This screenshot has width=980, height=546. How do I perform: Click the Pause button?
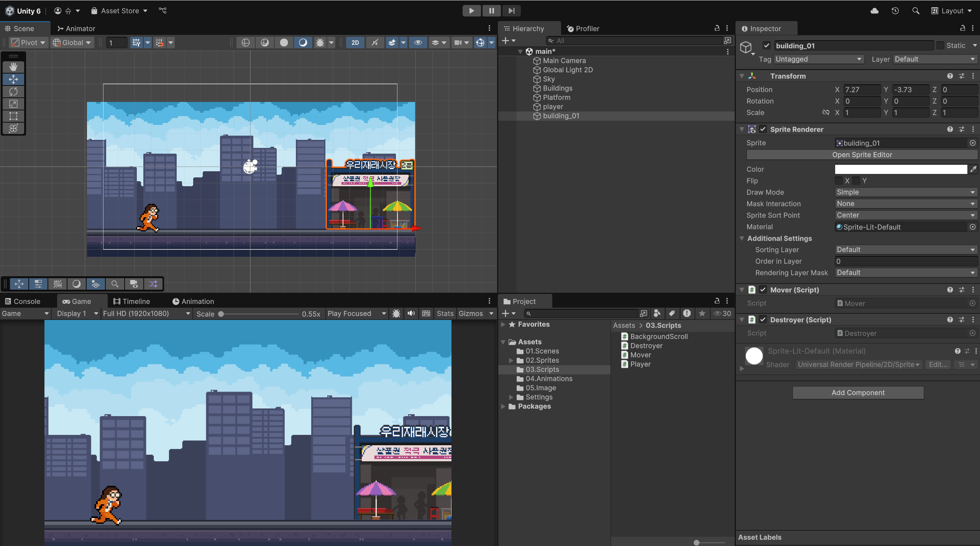(x=491, y=11)
